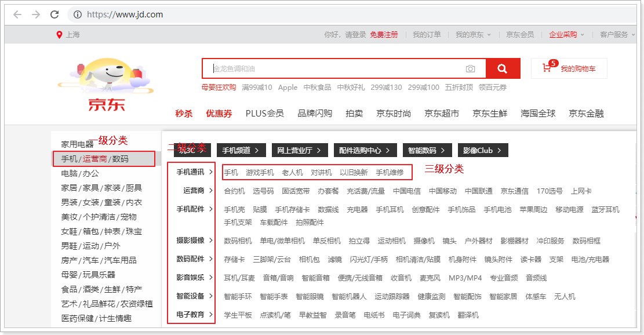The width and height of the screenshot is (644, 335).
Task: Open 游戏手机 third-level category link
Action: pos(260,172)
